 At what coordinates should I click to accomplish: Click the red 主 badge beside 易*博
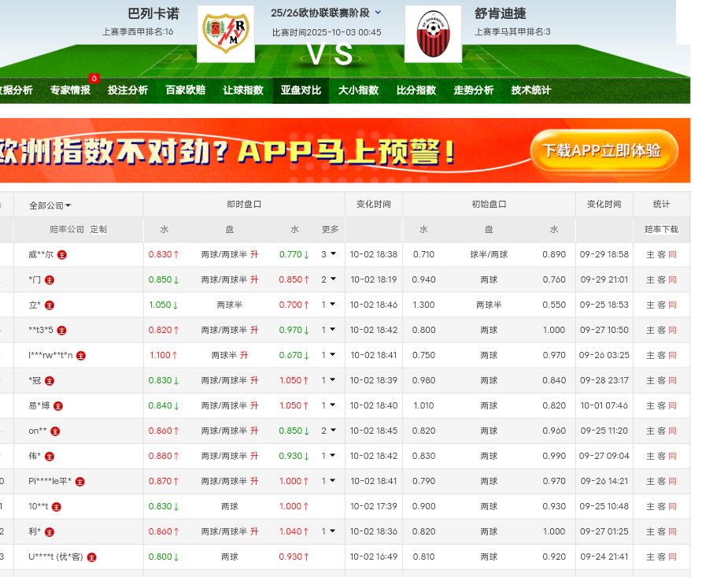[57, 406]
